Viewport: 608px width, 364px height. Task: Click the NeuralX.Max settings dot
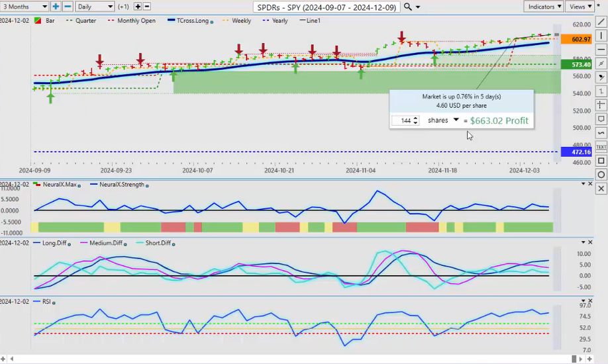tap(79, 186)
